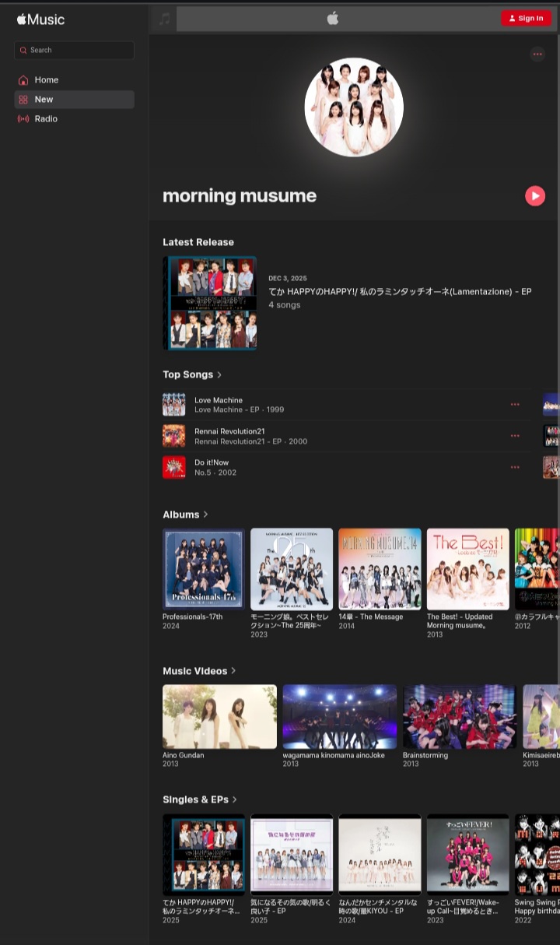560x945 pixels.
Task: Click the Apple logo in player bar
Action: click(333, 19)
